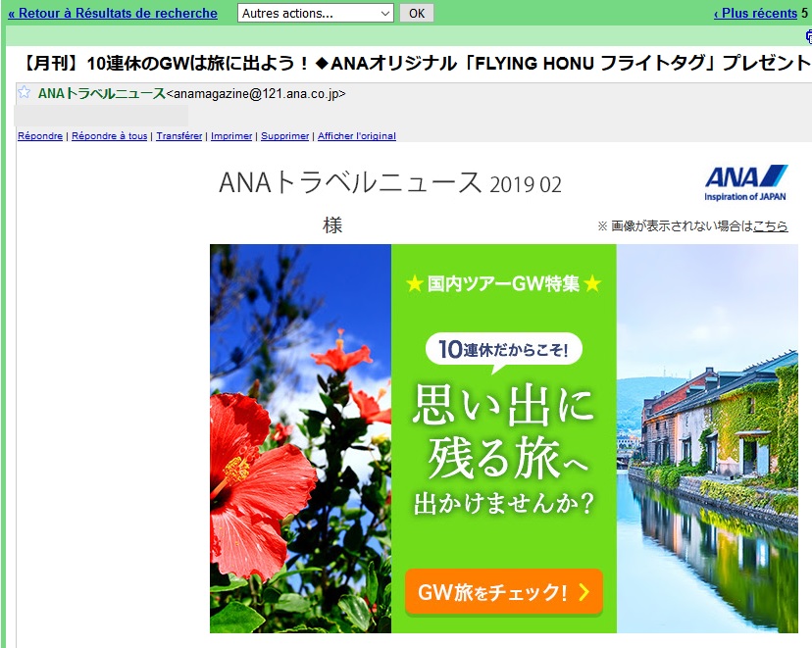Click the email address anamagazine@121.ana.co.jp
Viewport: 812px width, 648px height.
pos(256,94)
